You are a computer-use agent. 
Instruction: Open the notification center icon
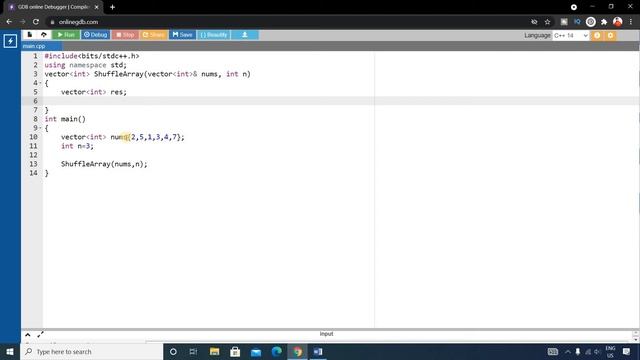tap(627, 351)
